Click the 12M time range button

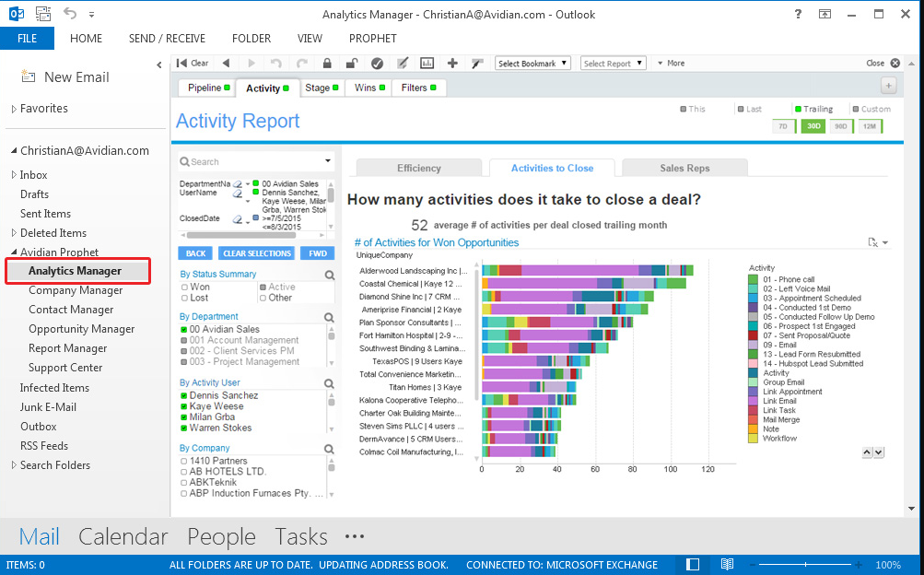pos(871,126)
